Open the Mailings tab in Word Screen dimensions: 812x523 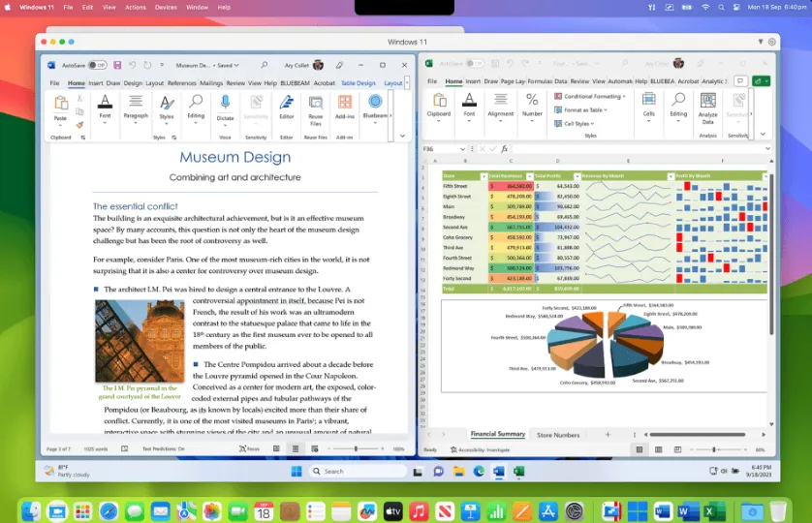pyautogui.click(x=211, y=83)
